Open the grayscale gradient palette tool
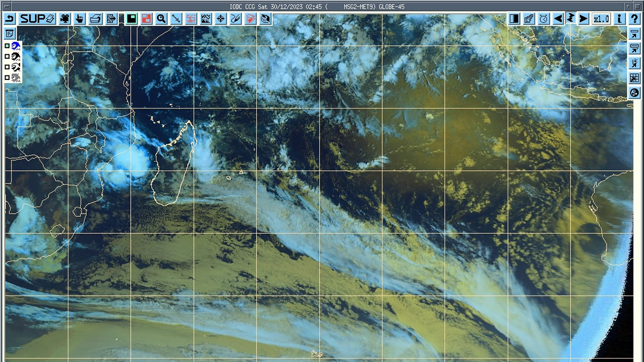 (x=514, y=19)
